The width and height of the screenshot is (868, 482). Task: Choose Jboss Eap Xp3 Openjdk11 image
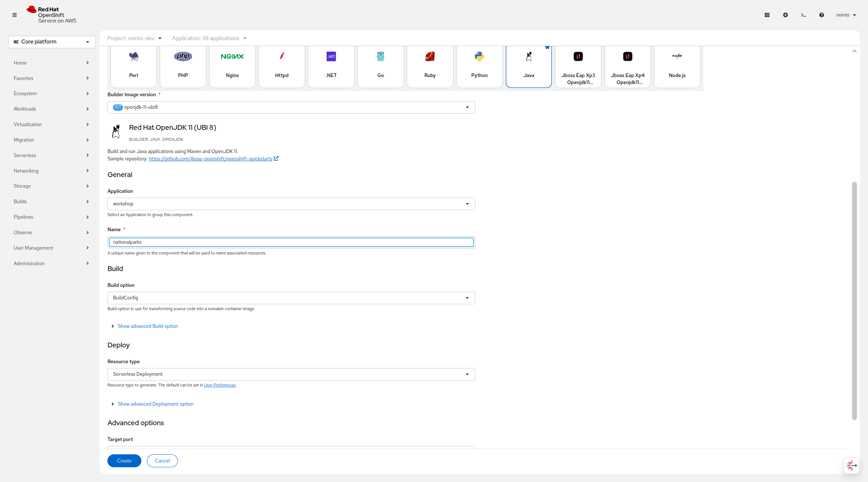[578, 67]
